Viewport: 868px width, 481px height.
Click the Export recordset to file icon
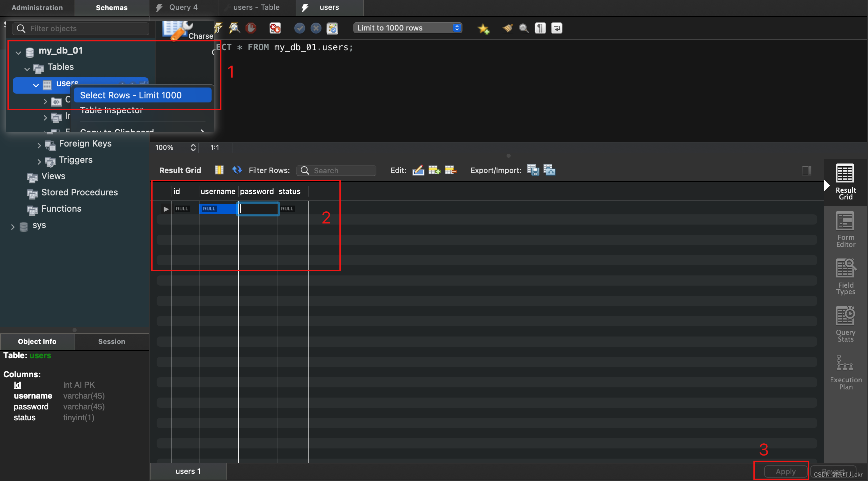(x=533, y=170)
